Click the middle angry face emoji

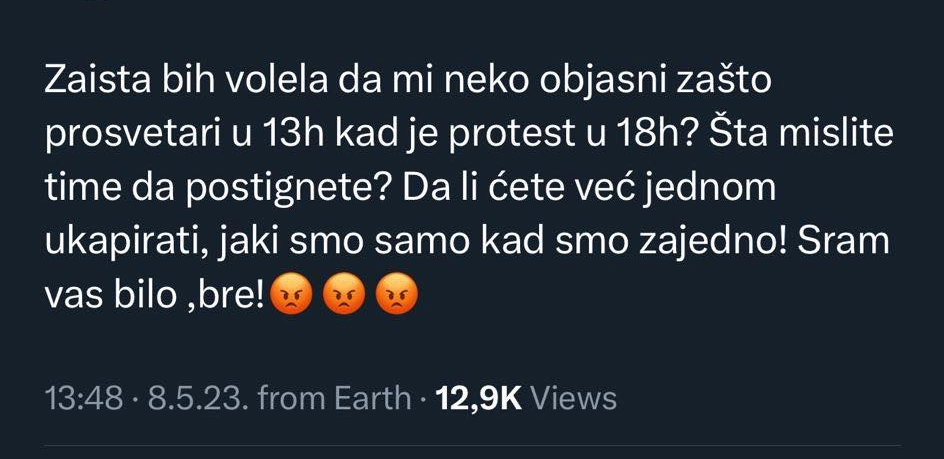coord(343,296)
